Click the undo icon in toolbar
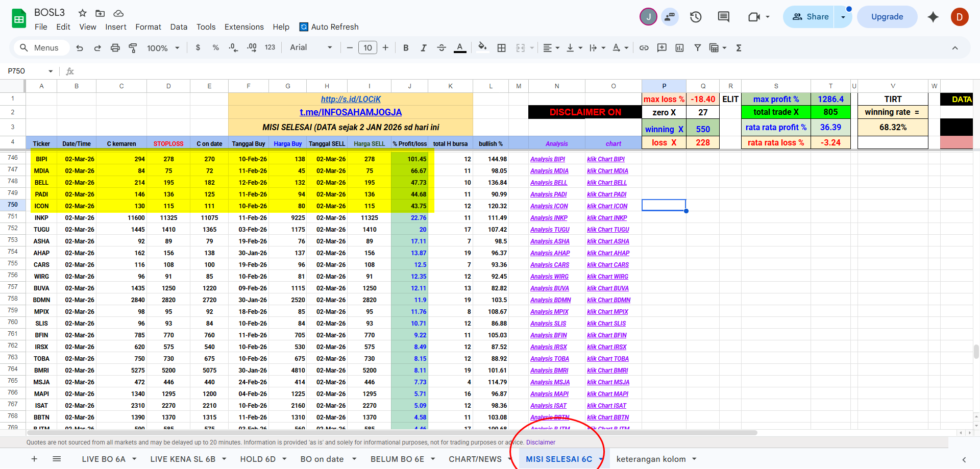980x469 pixels. coord(80,48)
